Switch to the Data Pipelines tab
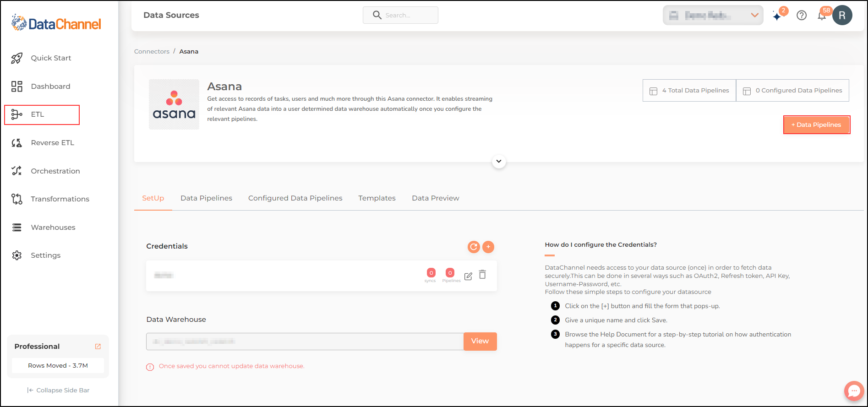Image resolution: width=868 pixels, height=407 pixels. pos(207,198)
